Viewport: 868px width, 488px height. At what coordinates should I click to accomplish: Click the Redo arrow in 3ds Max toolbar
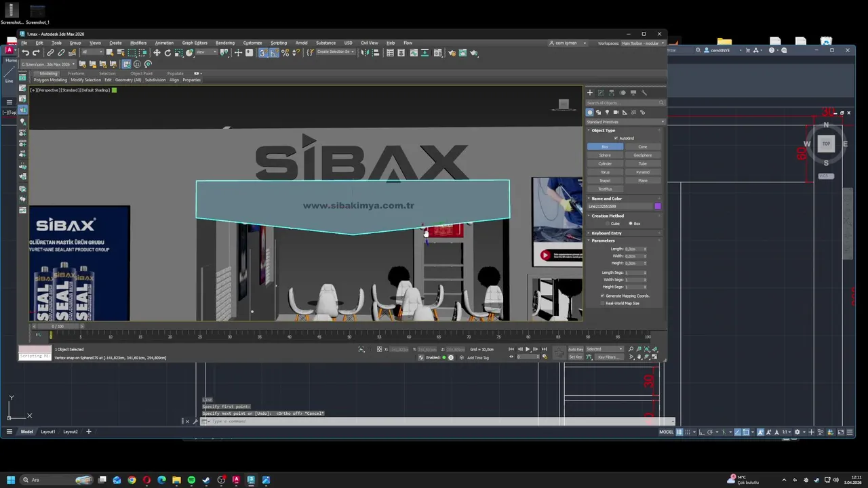36,53
